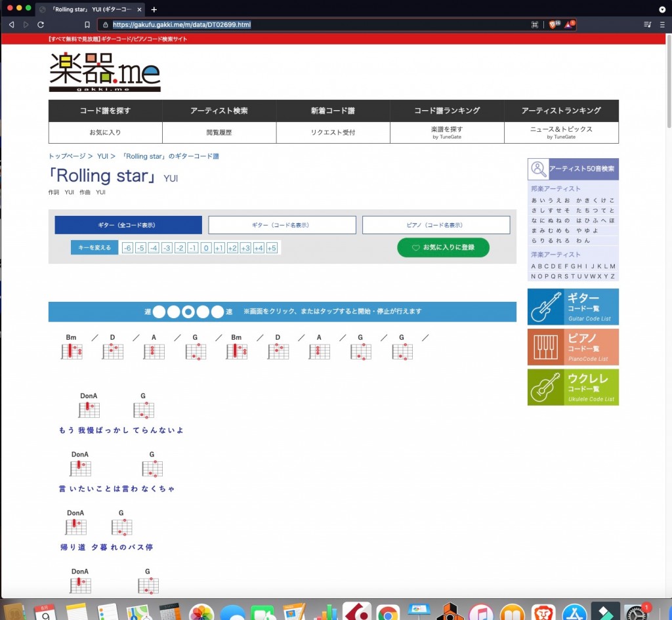Screen dimensions: 672x620
Task: Click the お気に入りに登録 green button
Action: point(443,247)
